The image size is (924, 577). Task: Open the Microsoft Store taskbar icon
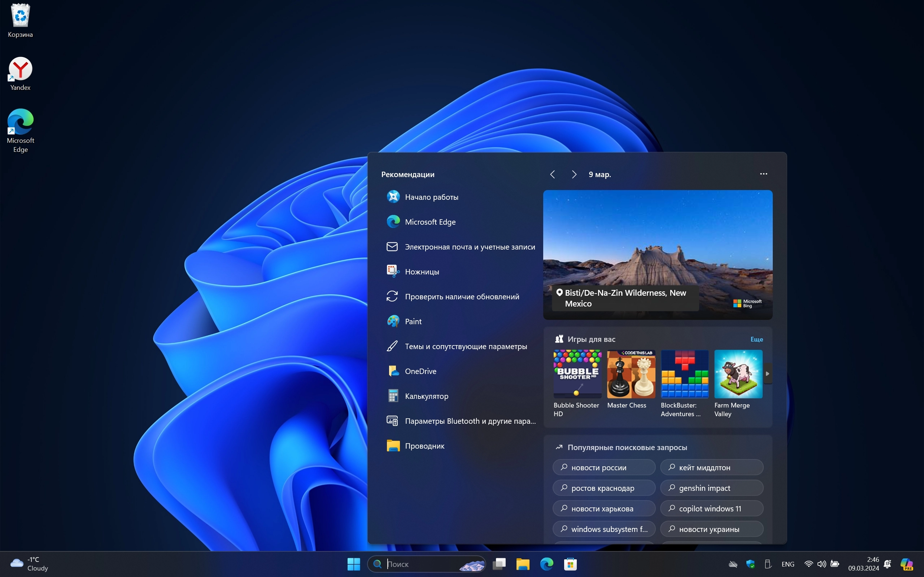(570, 564)
